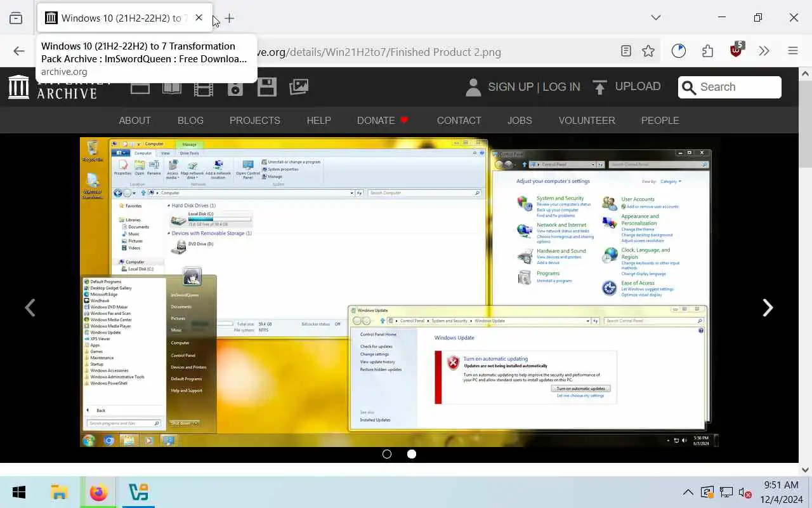Click the muted volume tray icon

[x=746, y=492]
